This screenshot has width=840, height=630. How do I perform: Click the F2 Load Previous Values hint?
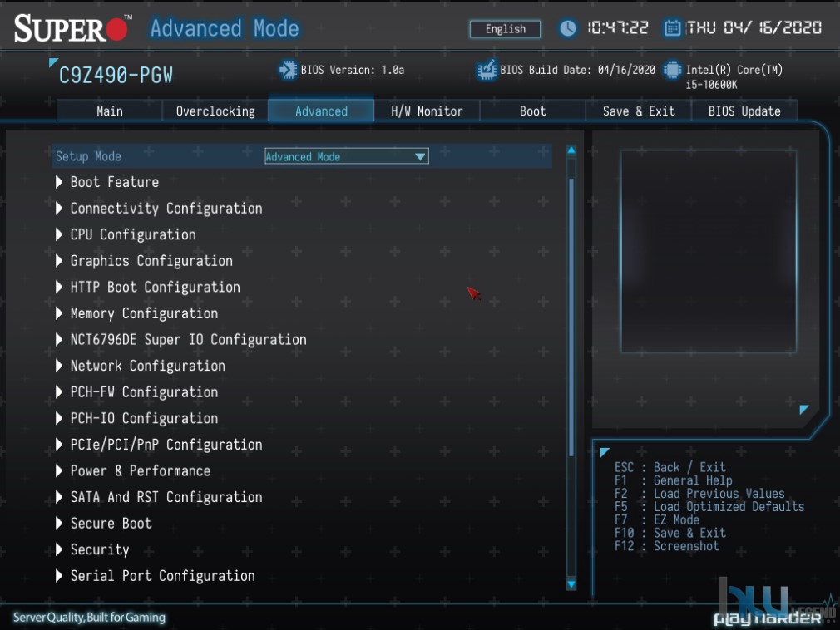point(699,494)
